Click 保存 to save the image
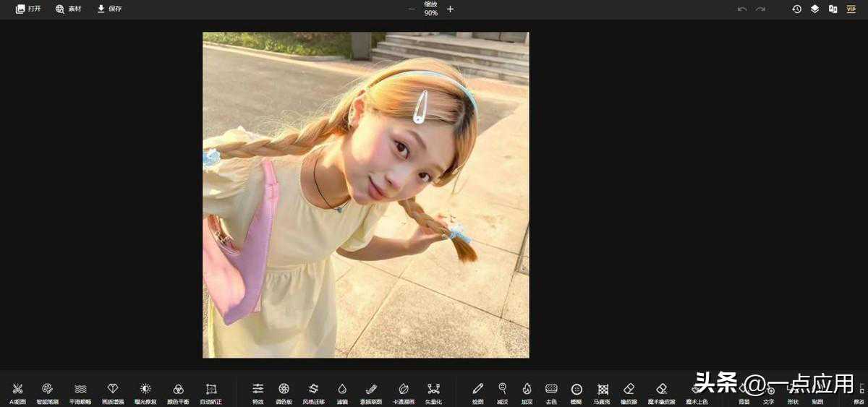Screen dimensions: 868x407 point(109,9)
